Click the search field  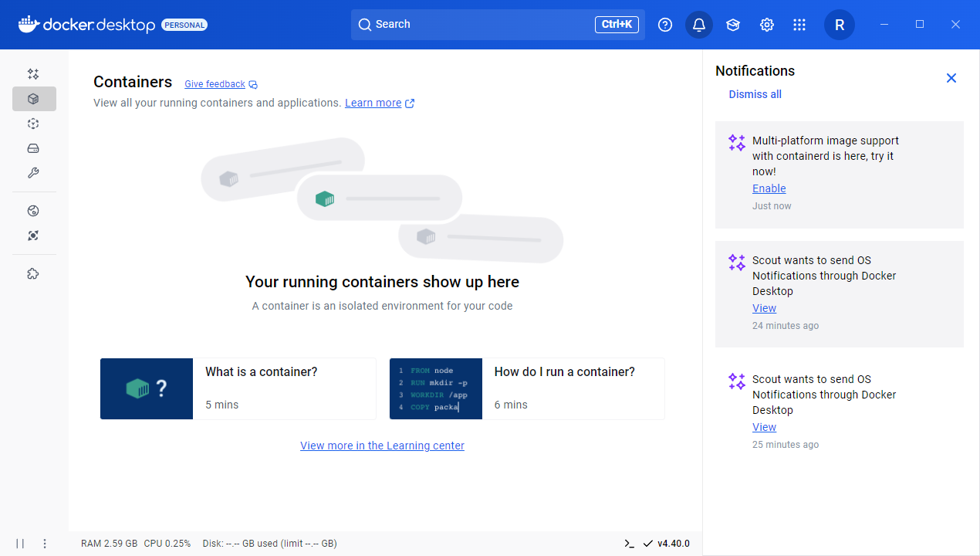pyautogui.click(x=498, y=25)
